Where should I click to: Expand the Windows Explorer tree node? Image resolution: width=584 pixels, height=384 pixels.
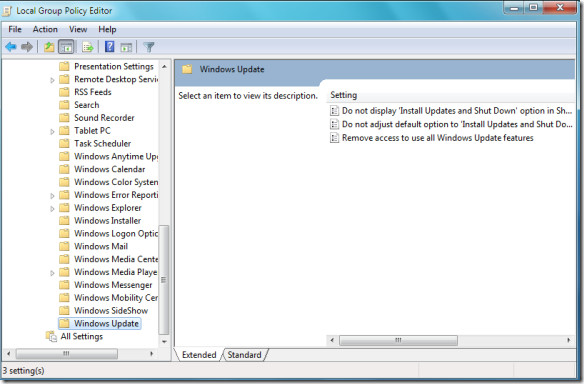[52, 208]
